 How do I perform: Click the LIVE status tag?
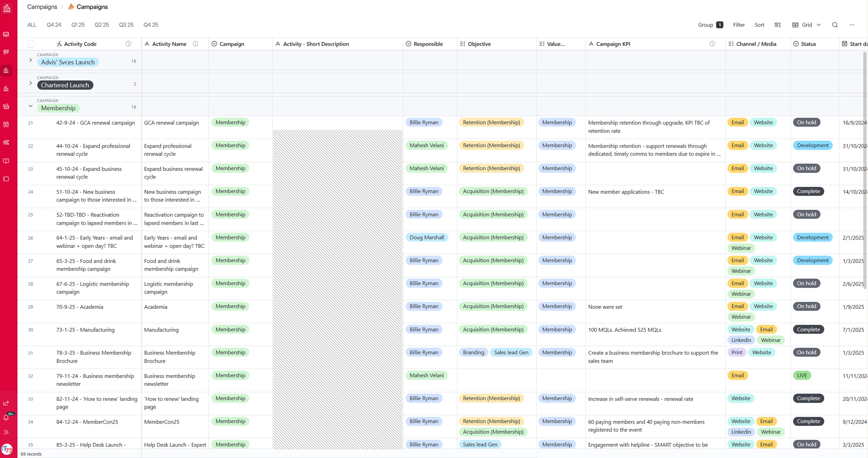(x=802, y=375)
